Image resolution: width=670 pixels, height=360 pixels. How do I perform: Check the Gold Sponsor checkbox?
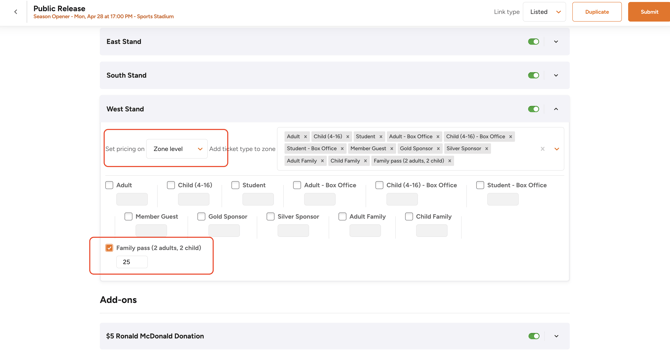(201, 217)
